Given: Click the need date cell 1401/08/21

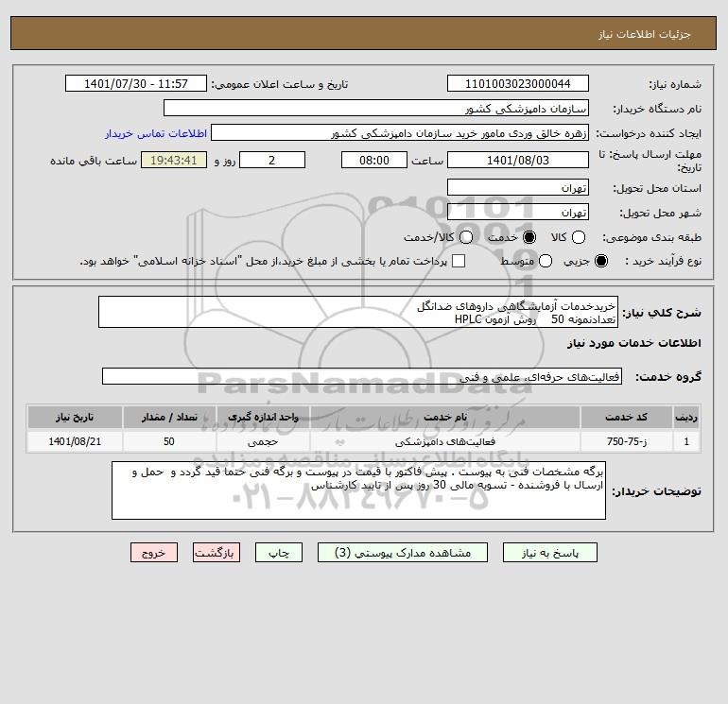Looking at the screenshot, I should [75, 441].
